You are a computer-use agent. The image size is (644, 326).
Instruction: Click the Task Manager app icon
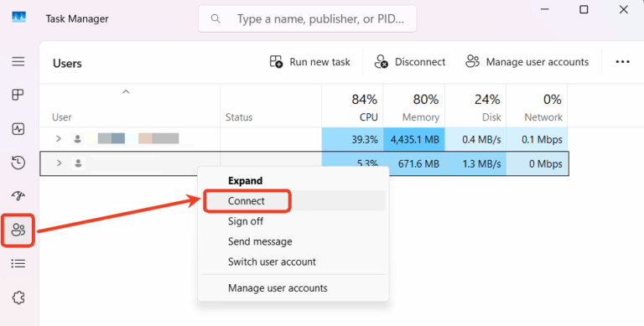point(19,18)
